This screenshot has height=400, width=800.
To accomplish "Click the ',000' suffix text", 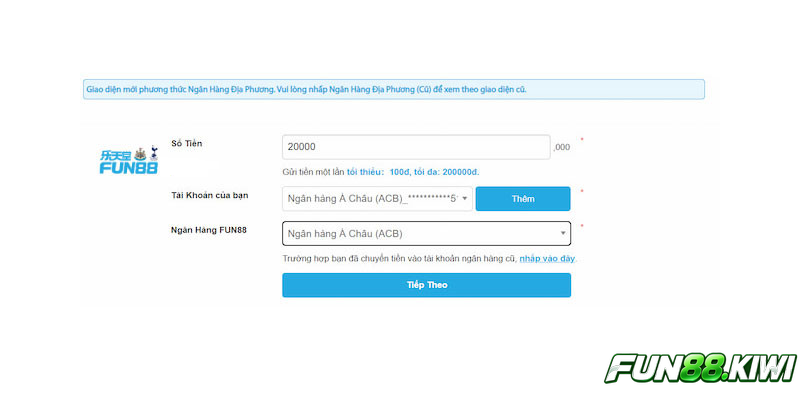I will click(x=562, y=147).
